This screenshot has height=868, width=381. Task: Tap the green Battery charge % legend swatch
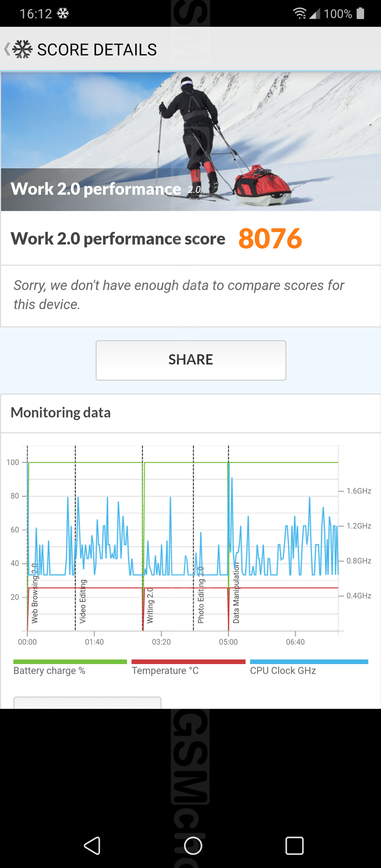[70, 662]
